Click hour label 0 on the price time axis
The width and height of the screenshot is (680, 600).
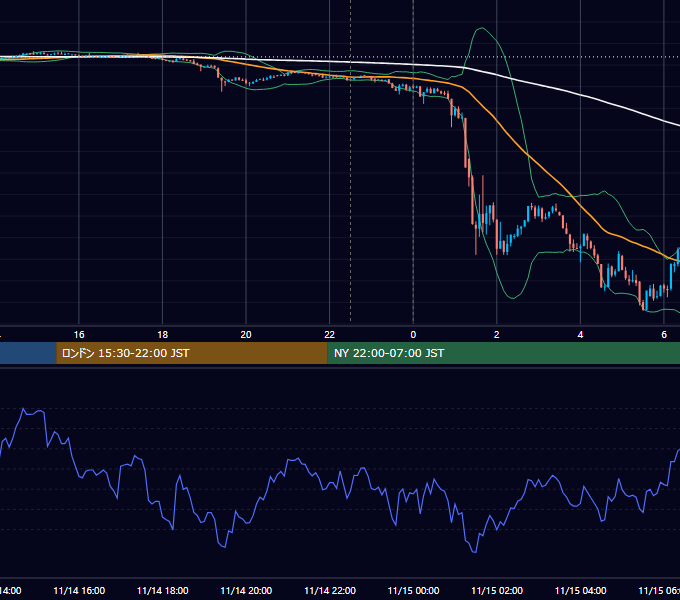click(413, 335)
